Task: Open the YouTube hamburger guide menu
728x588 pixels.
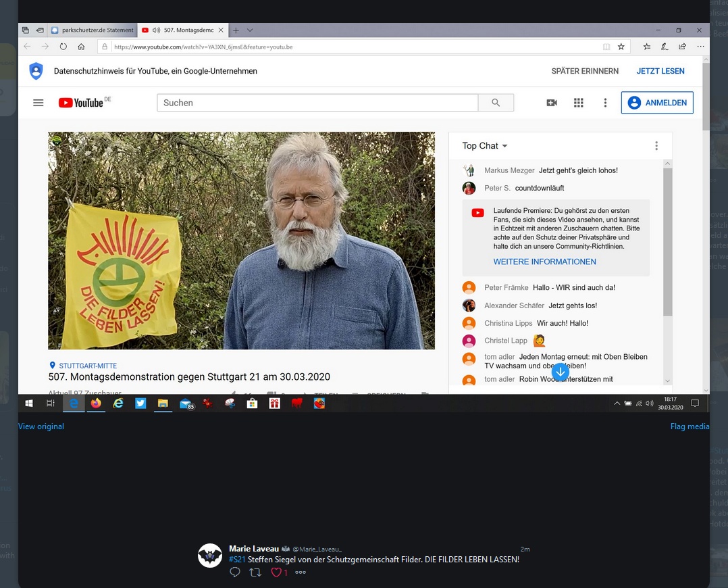Action: 38,103
